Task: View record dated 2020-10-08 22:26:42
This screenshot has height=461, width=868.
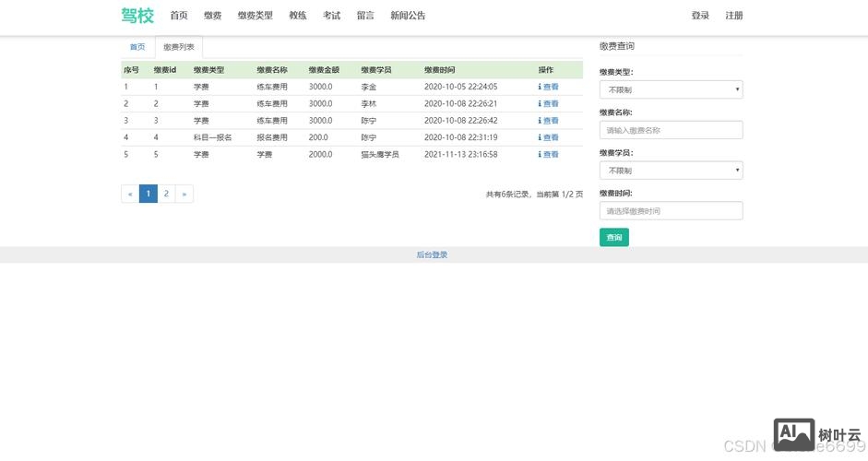Action: (x=548, y=121)
